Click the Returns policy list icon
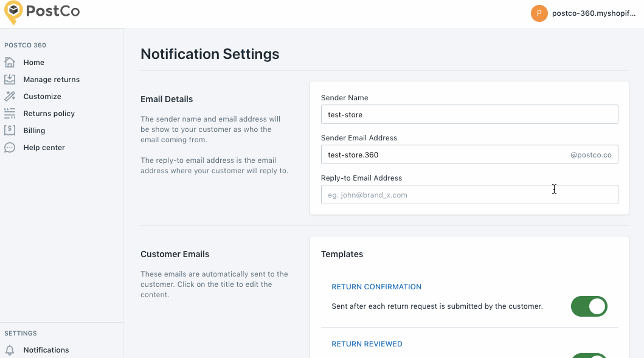 (x=10, y=114)
